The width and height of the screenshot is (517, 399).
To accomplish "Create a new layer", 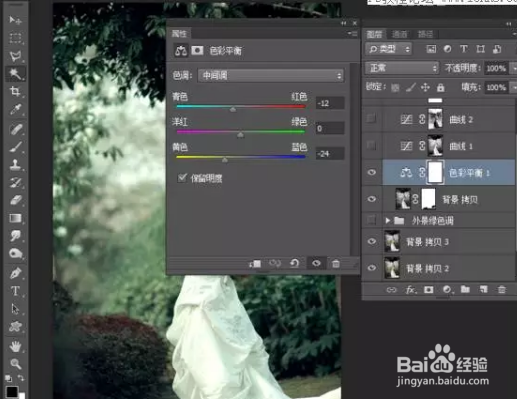I will click(x=483, y=289).
